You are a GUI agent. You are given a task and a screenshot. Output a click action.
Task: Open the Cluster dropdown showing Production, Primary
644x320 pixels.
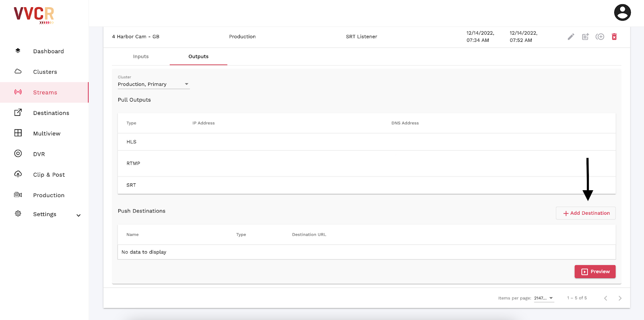point(153,84)
